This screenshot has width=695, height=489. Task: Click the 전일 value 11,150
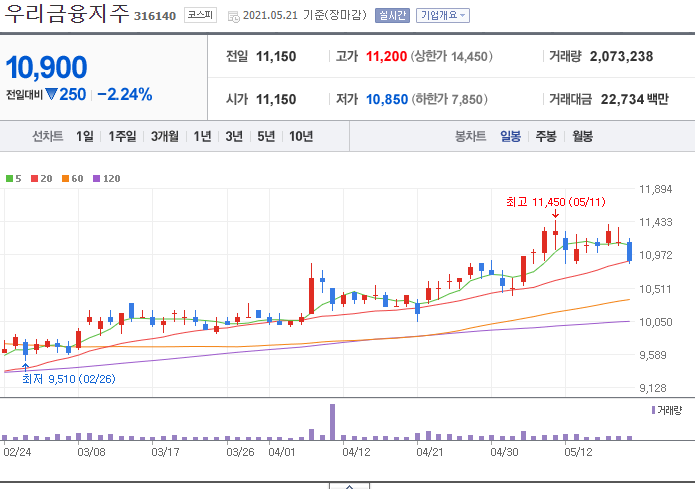(x=276, y=56)
